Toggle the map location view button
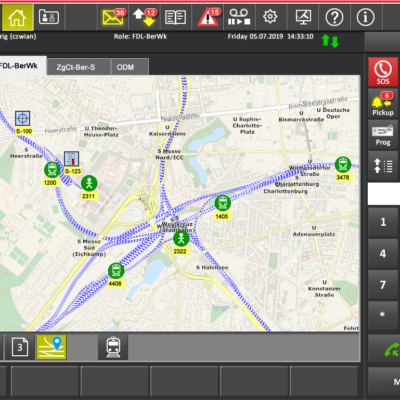This screenshot has height=400, width=400. point(52,347)
